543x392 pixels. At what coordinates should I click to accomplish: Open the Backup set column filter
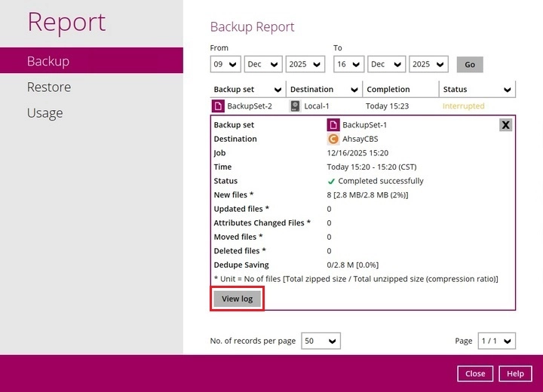(278, 90)
